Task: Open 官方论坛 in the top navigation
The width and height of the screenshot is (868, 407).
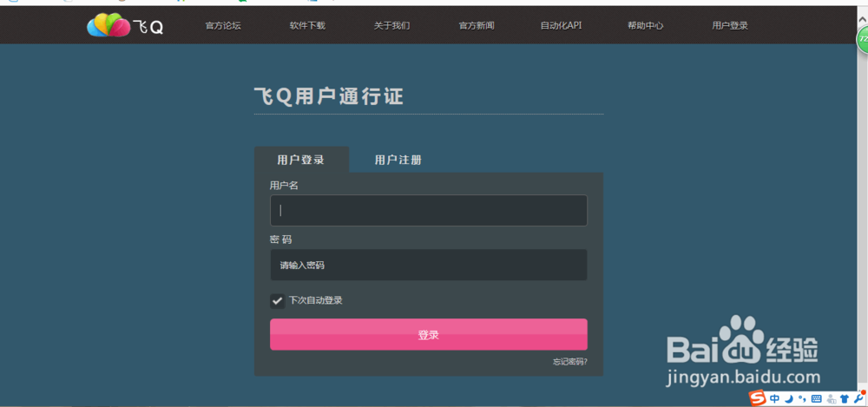Action: coord(223,25)
